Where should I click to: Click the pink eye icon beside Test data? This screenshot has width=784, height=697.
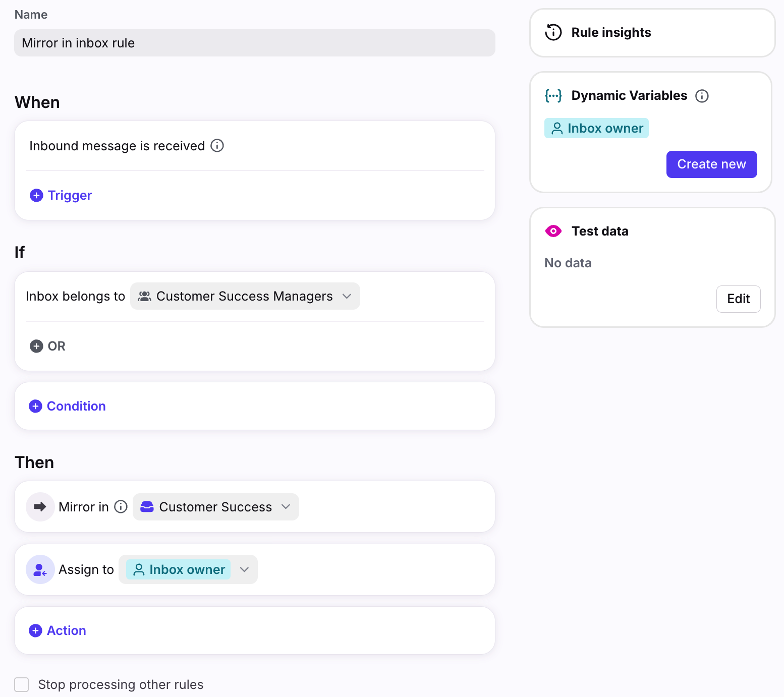[553, 231]
